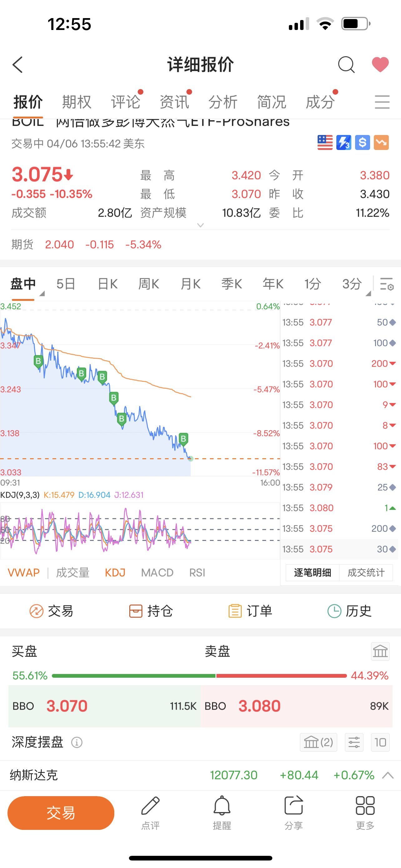Go back using the top-left arrow

coord(17,64)
